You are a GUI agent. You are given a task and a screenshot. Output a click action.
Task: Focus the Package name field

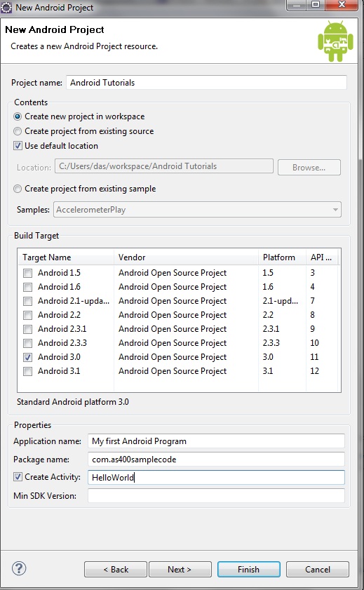[216, 459]
